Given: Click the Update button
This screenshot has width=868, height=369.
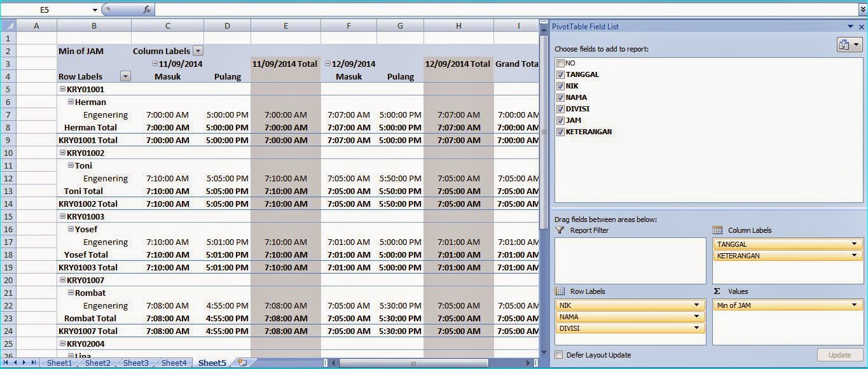Looking at the screenshot, I should tap(839, 354).
